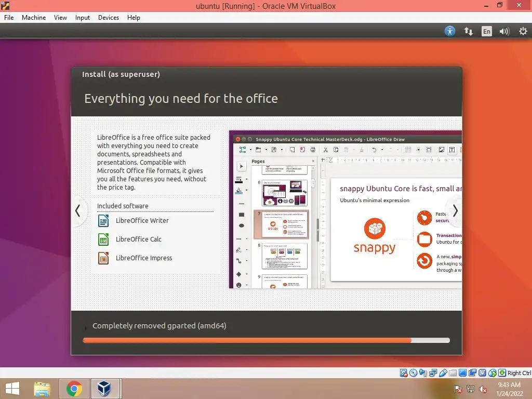Click the keyboard capture green arrow icon
This screenshot has height=399, width=532.
click(502, 373)
